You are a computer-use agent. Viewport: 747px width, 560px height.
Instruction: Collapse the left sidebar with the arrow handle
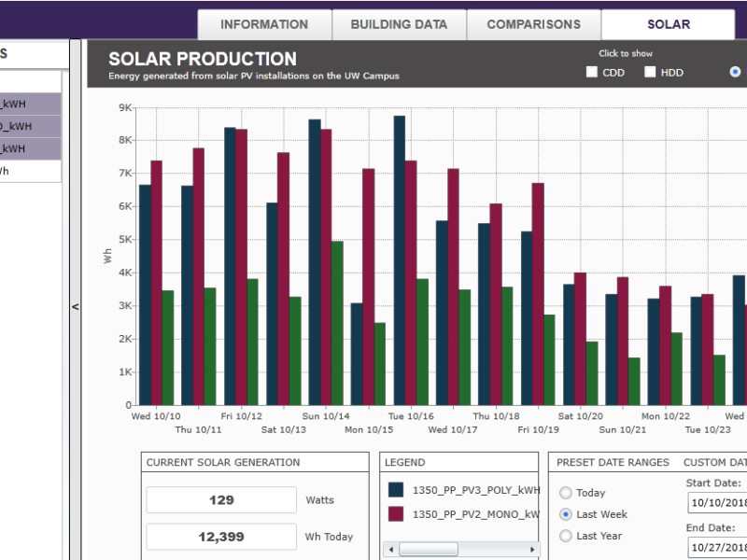(x=76, y=306)
